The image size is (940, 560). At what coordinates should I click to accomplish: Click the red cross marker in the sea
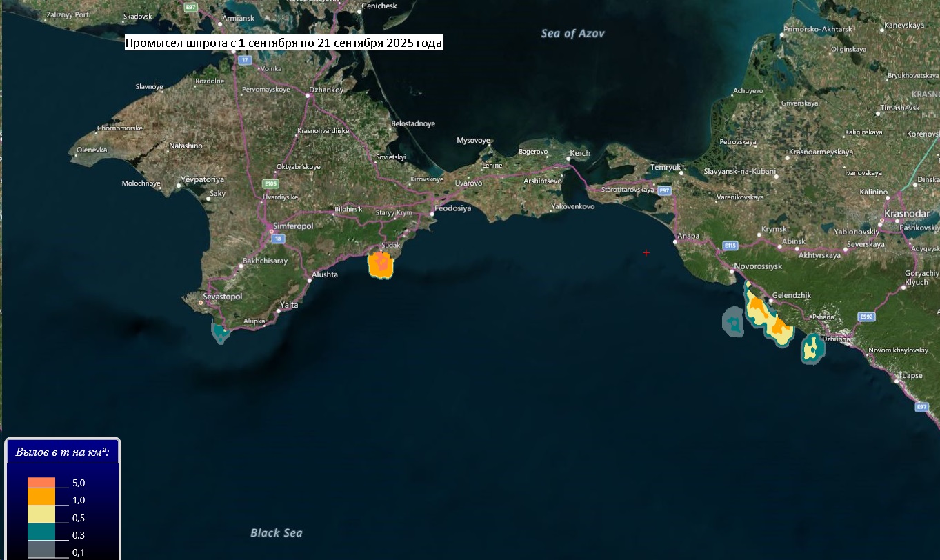tap(646, 253)
